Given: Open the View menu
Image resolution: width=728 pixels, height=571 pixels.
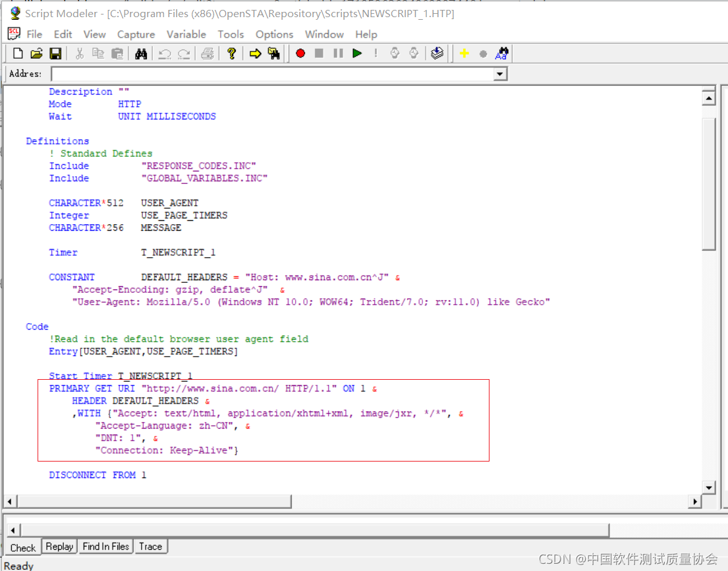Looking at the screenshot, I should [x=95, y=34].
